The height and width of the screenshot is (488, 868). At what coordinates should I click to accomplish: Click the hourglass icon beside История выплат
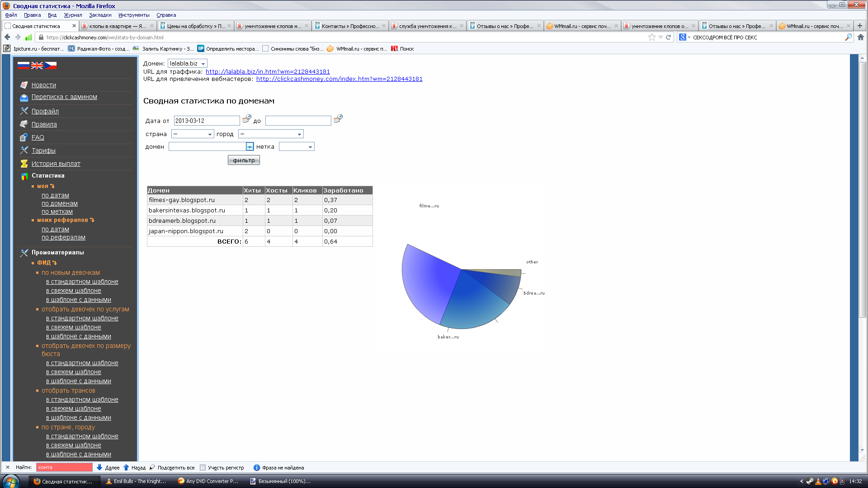(x=24, y=164)
